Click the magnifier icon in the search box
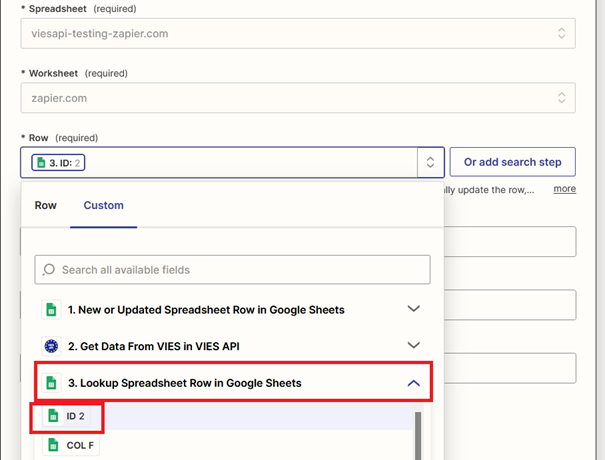 coord(49,269)
